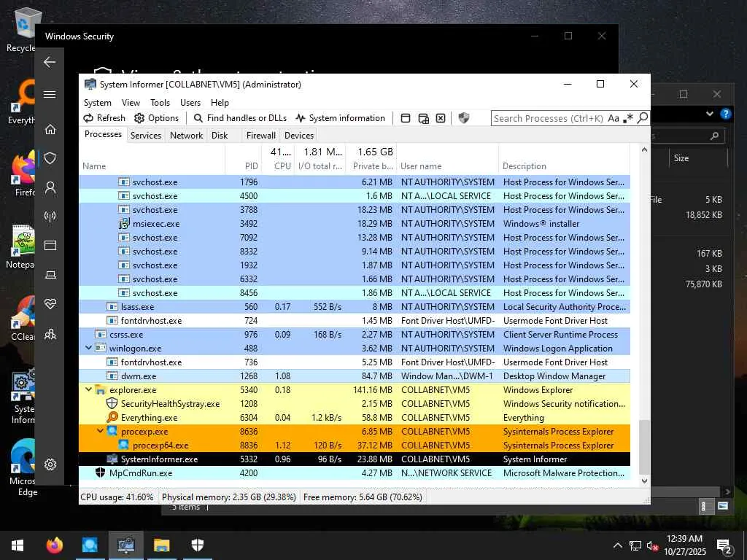This screenshot has width=747, height=560.
Task: Toggle regex search option icon
Action: (x=628, y=118)
